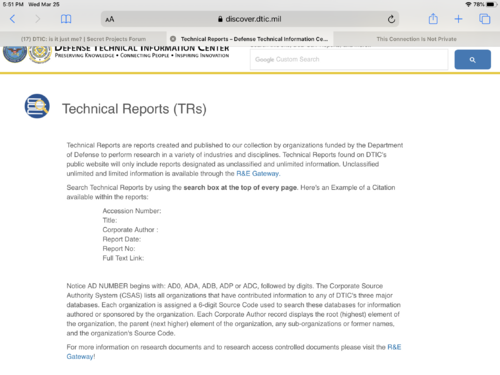Click the DTIC seal logo
The height and width of the screenshot is (375, 500).
(x=40, y=54)
